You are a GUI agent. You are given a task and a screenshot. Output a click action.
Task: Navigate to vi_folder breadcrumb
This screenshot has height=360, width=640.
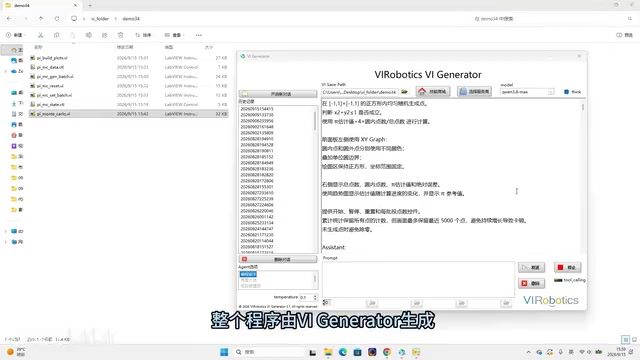pos(100,19)
